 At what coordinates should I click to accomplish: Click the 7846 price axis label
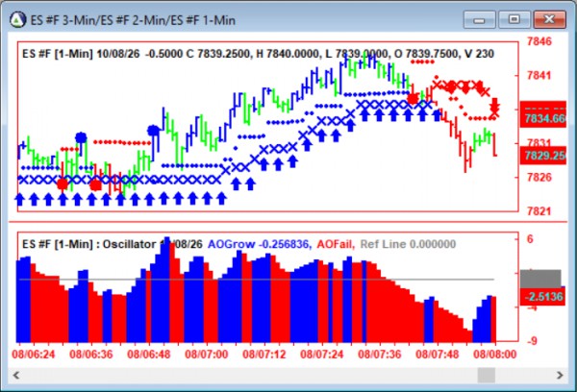[539, 41]
